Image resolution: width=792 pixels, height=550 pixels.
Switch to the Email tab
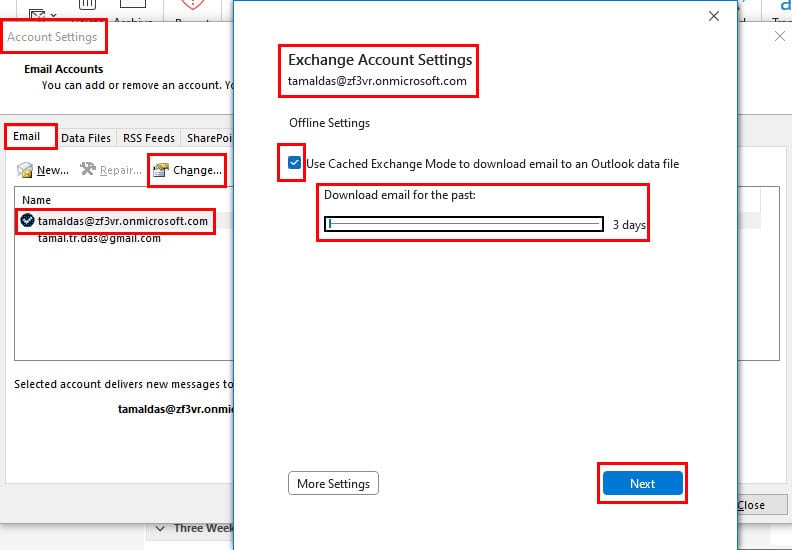[27, 136]
